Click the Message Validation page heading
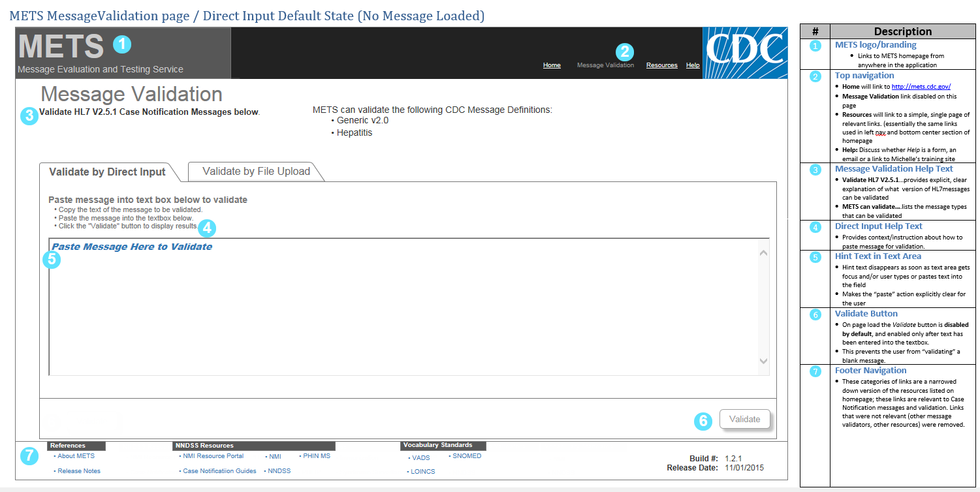Screen dimensions: 980x492 coord(131,94)
